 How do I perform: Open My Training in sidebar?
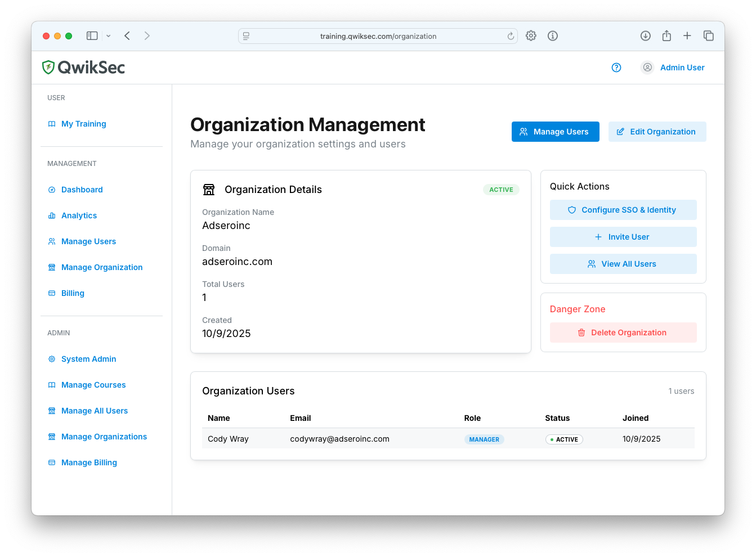[x=83, y=124]
